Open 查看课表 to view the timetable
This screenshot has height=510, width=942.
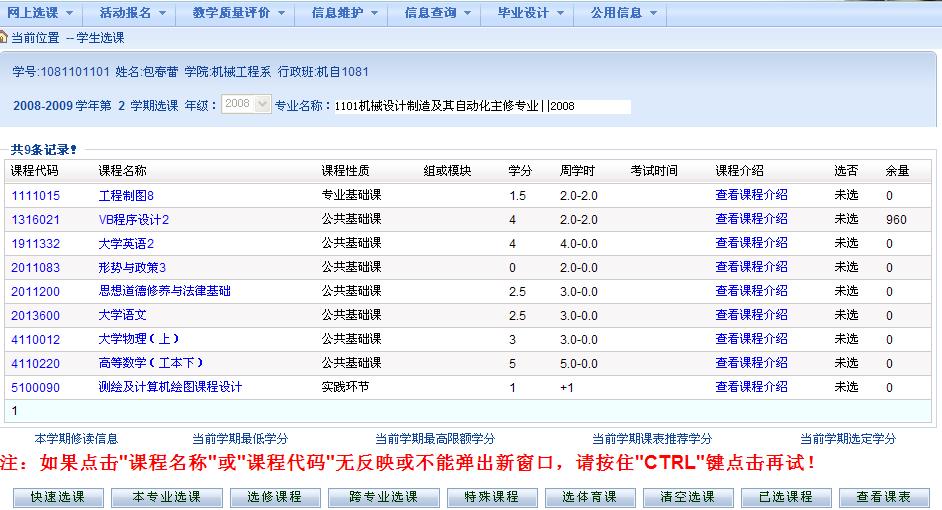883,497
